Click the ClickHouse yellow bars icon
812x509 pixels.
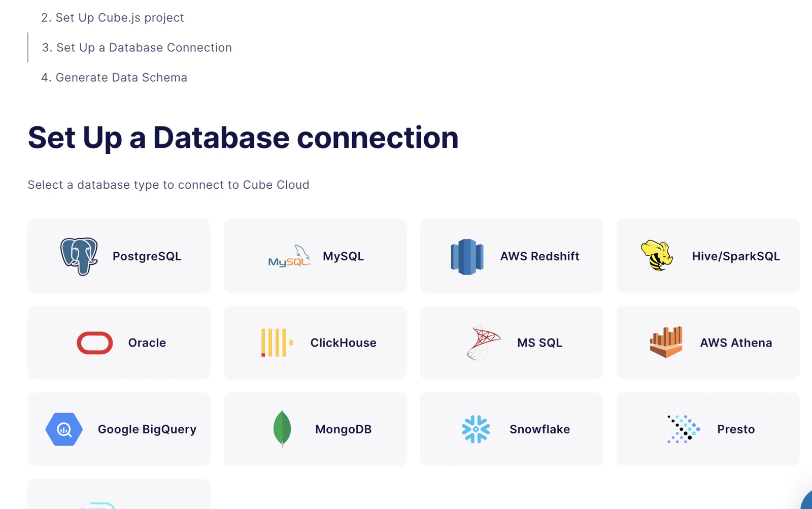pos(277,343)
